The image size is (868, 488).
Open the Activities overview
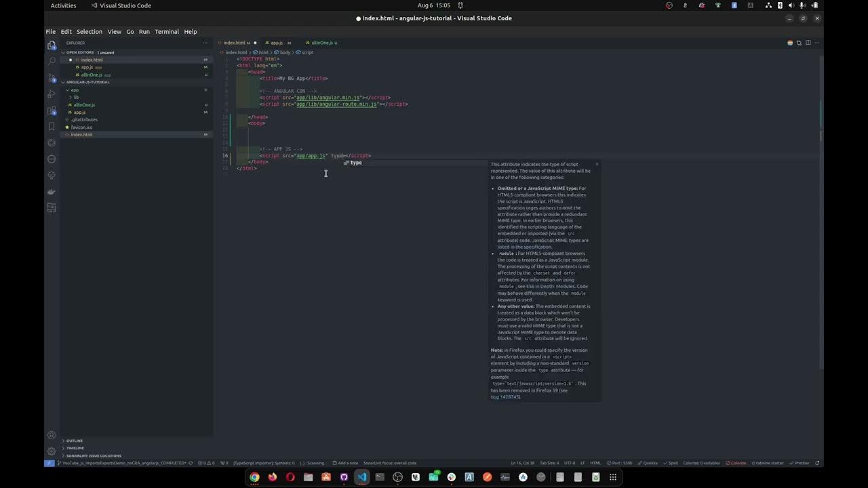point(63,5)
